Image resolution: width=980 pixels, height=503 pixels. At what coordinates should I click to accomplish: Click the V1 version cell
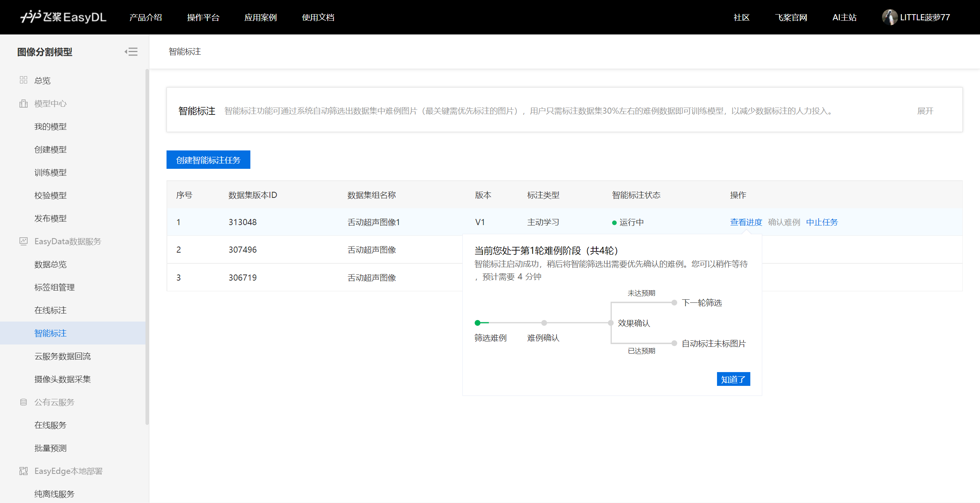click(480, 222)
